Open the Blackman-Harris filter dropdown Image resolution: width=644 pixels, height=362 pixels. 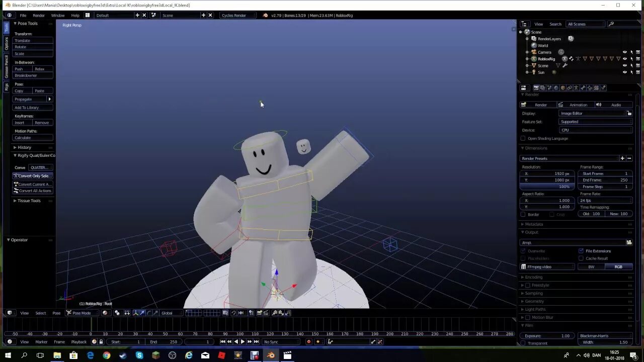tap(605, 335)
